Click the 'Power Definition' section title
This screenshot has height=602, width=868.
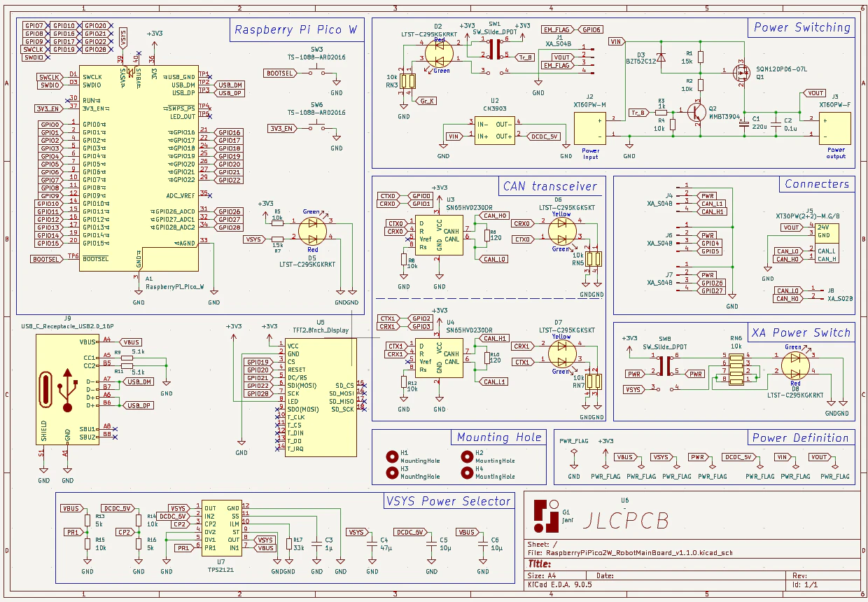click(x=801, y=438)
